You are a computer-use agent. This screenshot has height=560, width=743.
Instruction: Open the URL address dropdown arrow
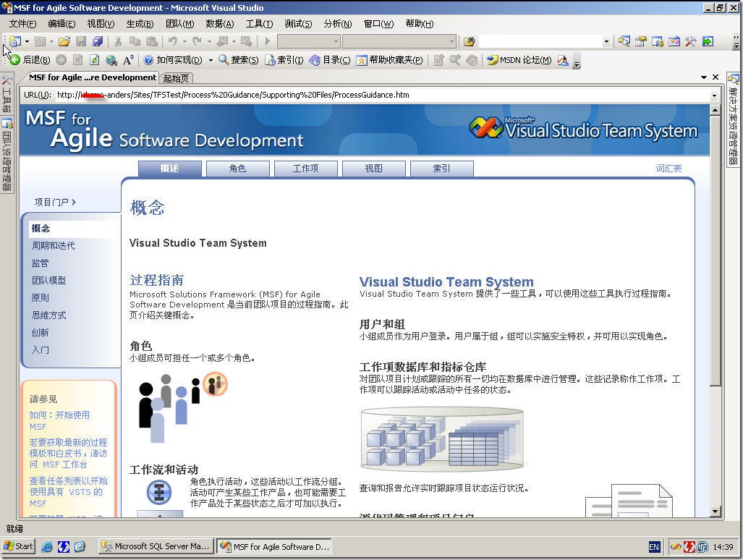(x=714, y=96)
